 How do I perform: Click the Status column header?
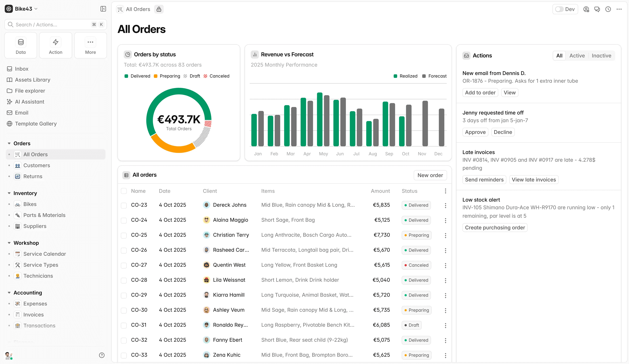409,191
